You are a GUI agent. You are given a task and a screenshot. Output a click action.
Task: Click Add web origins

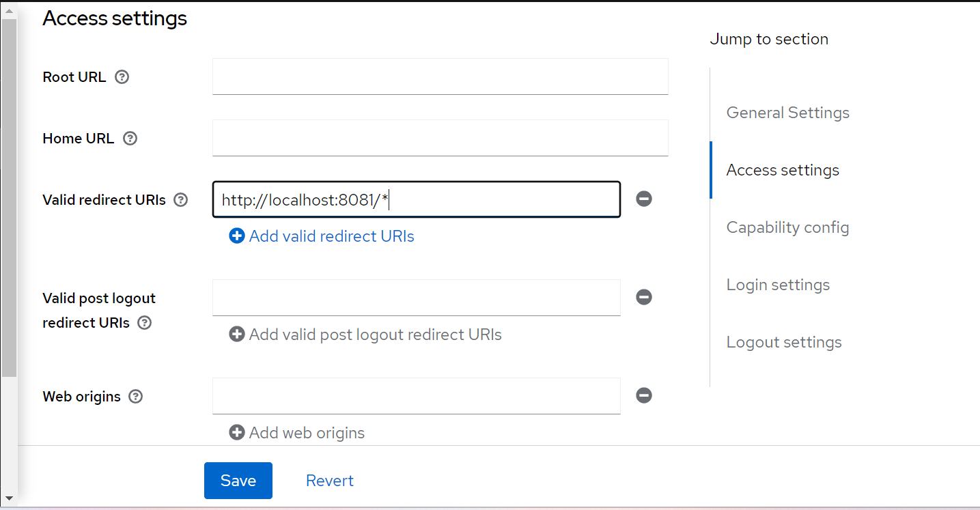(297, 433)
